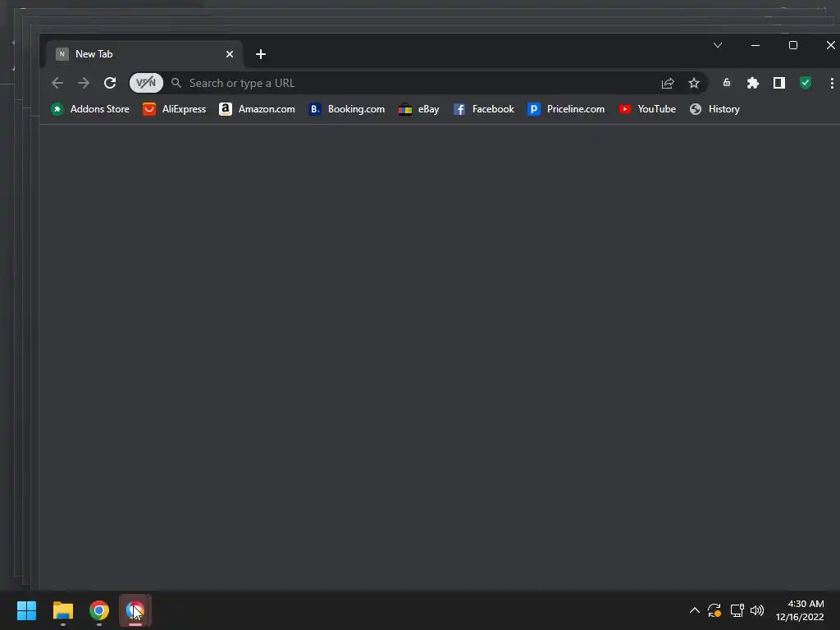Open the sync update tray icon

click(x=714, y=610)
